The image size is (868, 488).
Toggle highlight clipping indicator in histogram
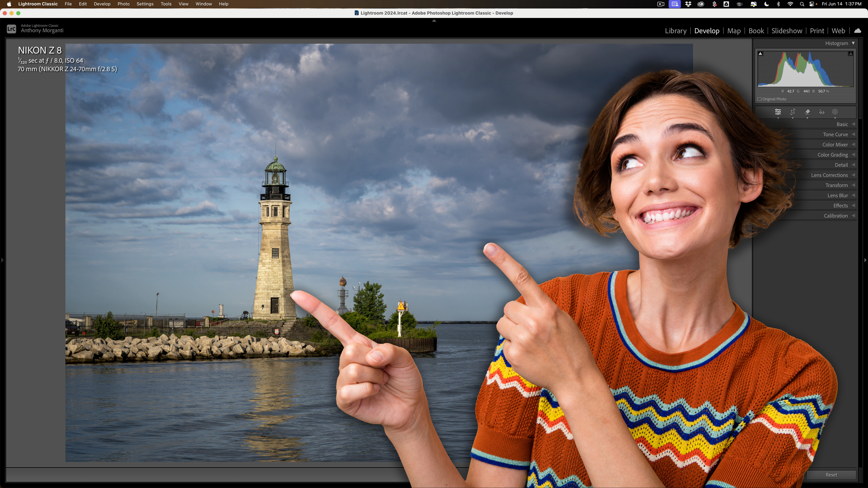click(x=851, y=54)
